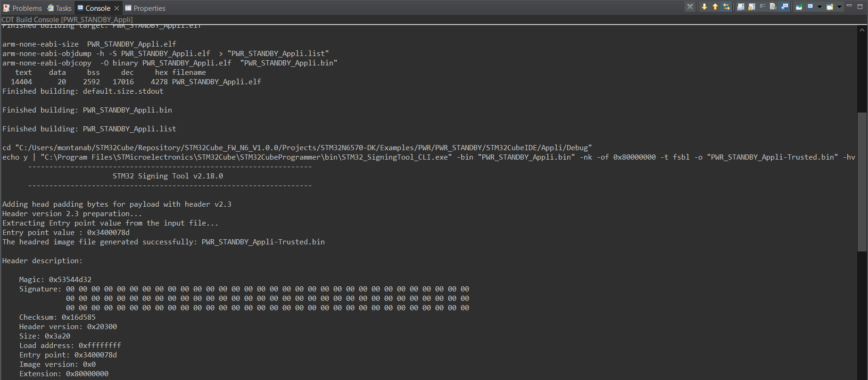
Task: Pin the current console
Action: pos(799,7)
